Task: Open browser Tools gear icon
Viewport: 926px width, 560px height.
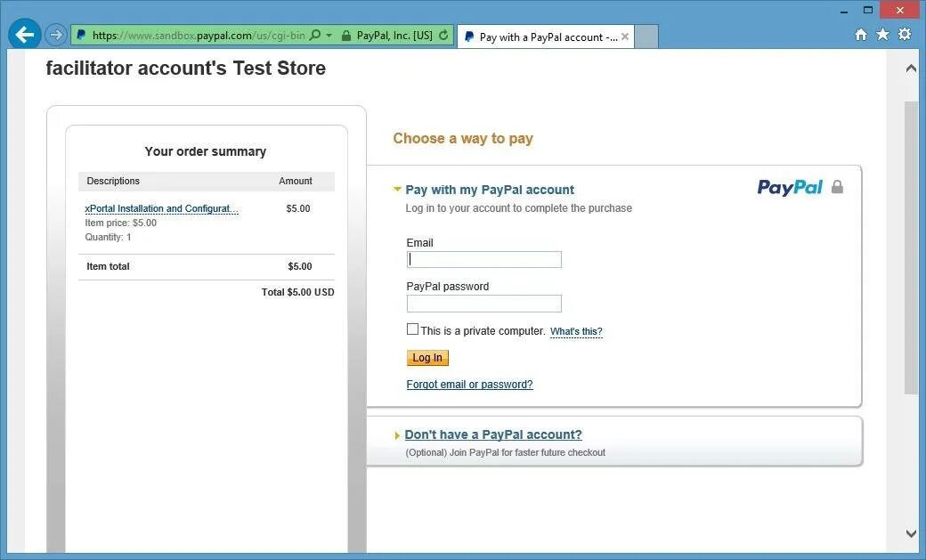Action: [905, 35]
